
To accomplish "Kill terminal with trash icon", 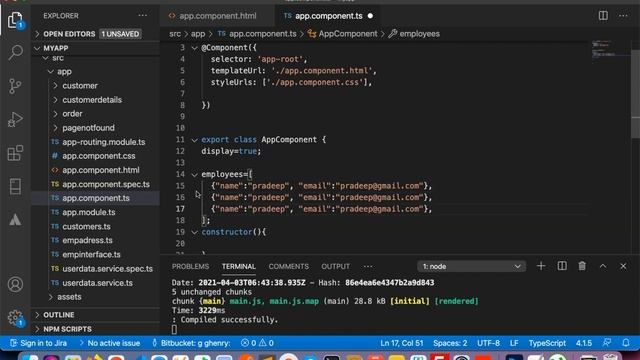I will click(582, 266).
